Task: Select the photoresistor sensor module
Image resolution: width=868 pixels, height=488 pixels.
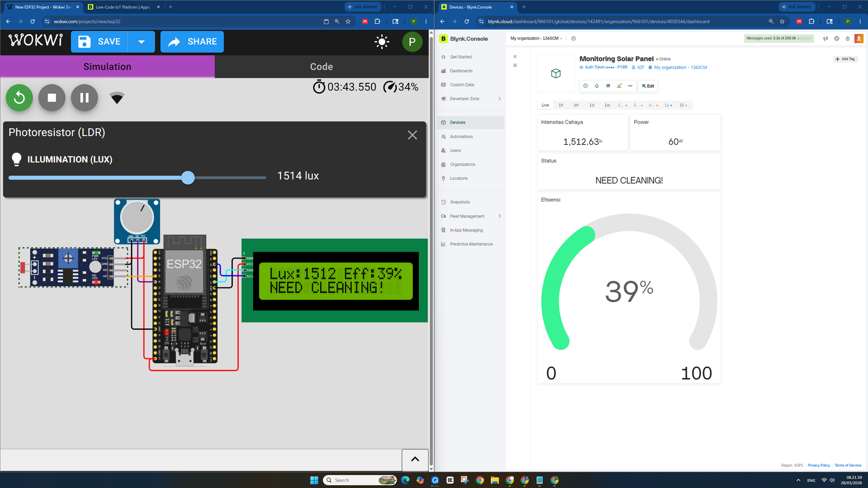Action: tap(74, 267)
